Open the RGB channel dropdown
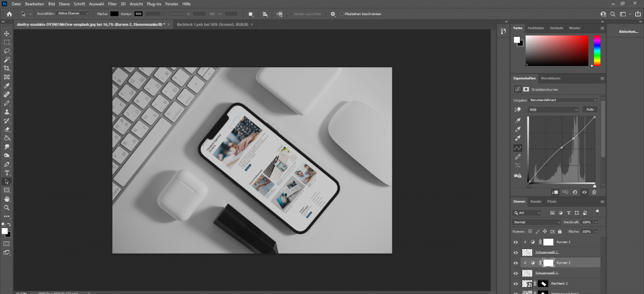The image size is (644, 294). click(x=553, y=109)
